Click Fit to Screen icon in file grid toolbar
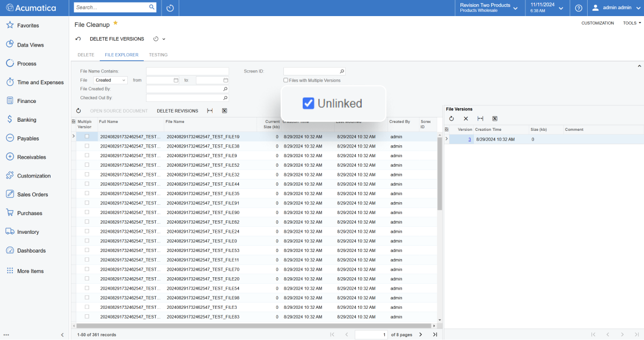The image size is (644, 340). [210, 111]
